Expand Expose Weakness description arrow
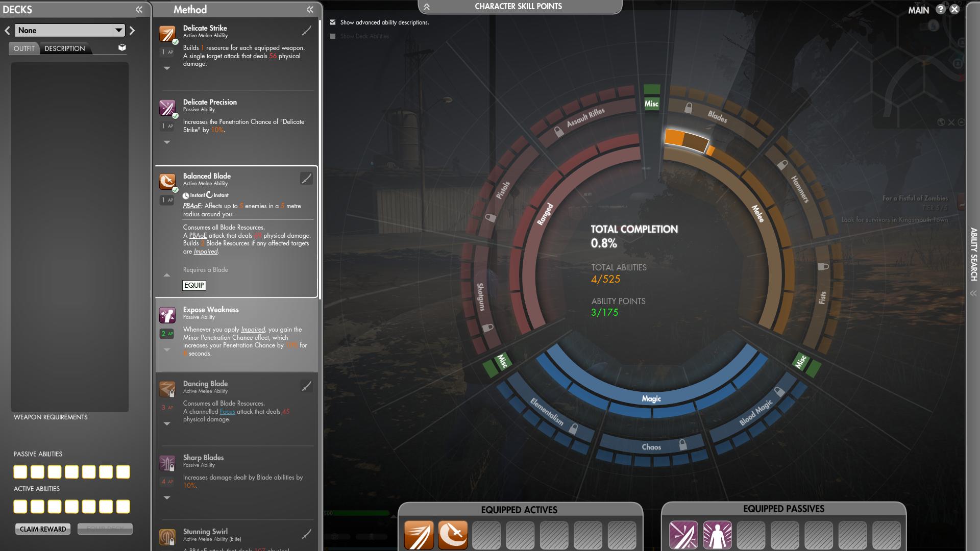The width and height of the screenshot is (980, 551). coord(167,349)
